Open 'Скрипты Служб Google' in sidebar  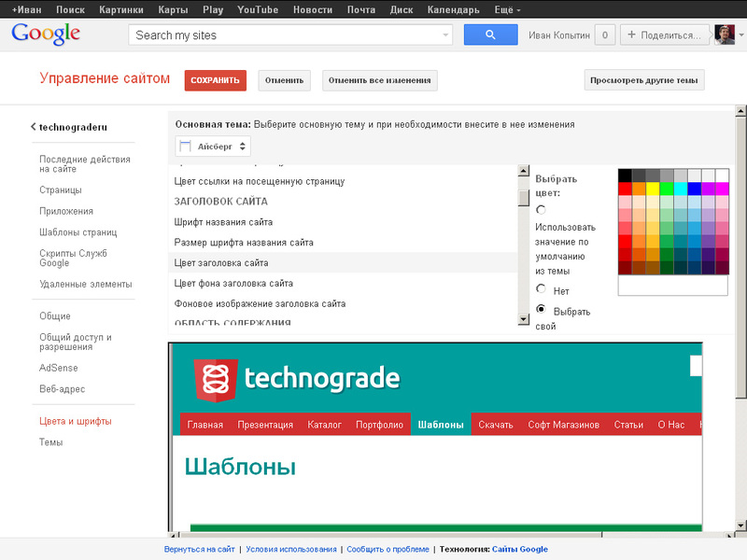tap(74, 258)
